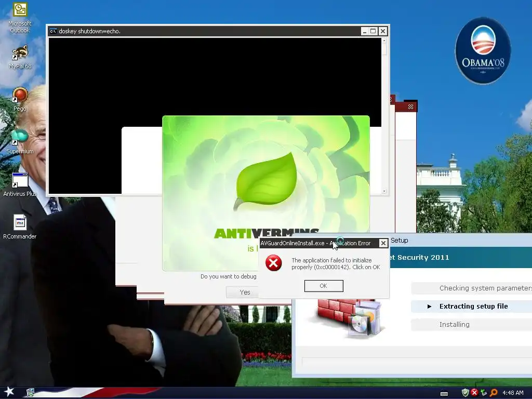Launch the MyPal 68 browser shortcut
Viewport: 532px width, 399px height.
20,57
